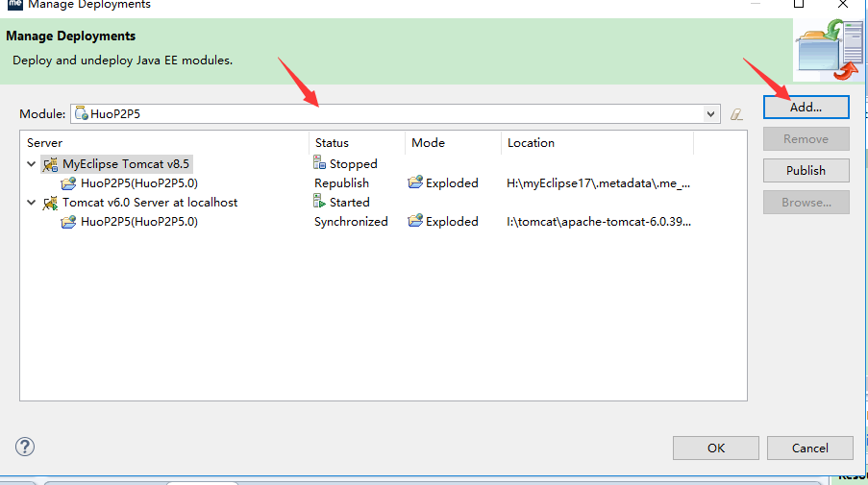Select HuoP2P5 deployment under Tomcat v6.0 Server
This screenshot has width=868, height=485.
point(139,222)
